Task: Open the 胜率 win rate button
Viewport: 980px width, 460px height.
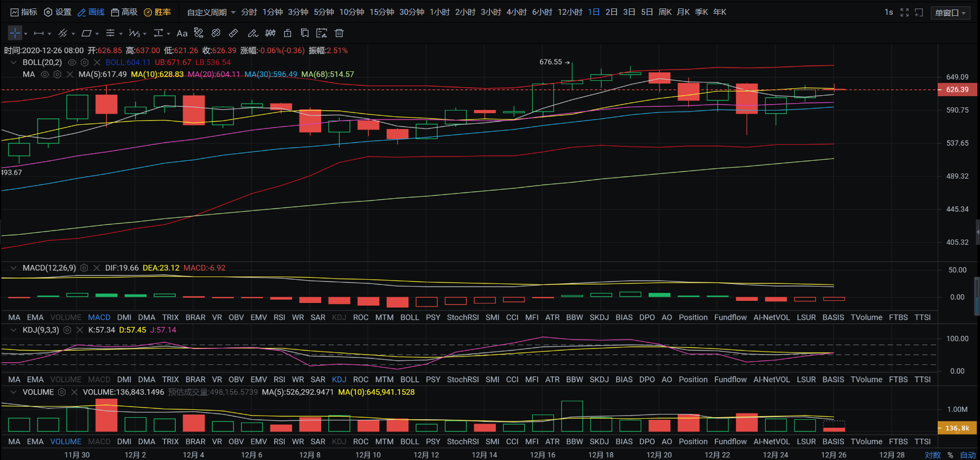Action: pos(157,12)
